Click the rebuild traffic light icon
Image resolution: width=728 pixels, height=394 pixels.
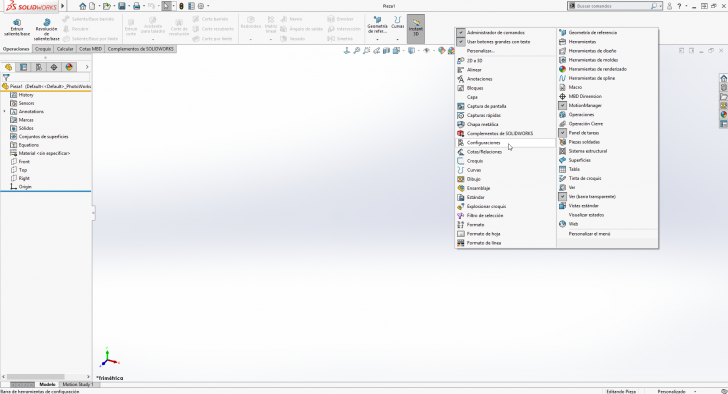[x=182, y=6]
